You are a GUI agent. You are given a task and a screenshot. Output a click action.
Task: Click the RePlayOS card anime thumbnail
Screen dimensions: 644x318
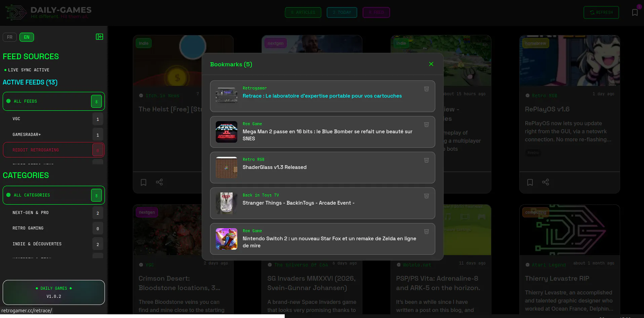(x=570, y=61)
